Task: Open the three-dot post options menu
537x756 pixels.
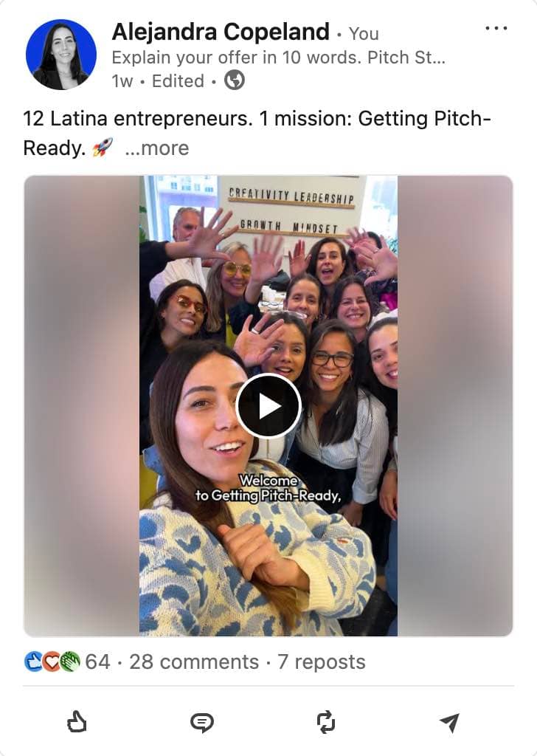Action: click(x=496, y=29)
